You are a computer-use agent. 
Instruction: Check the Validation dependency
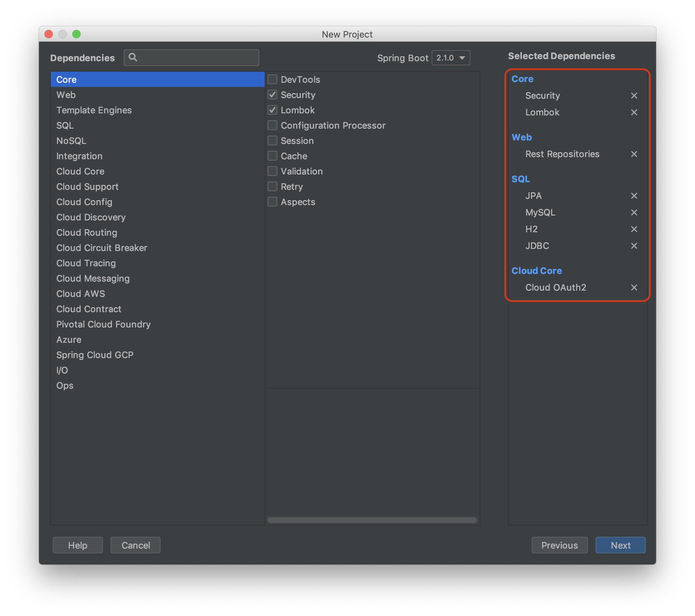tap(272, 171)
